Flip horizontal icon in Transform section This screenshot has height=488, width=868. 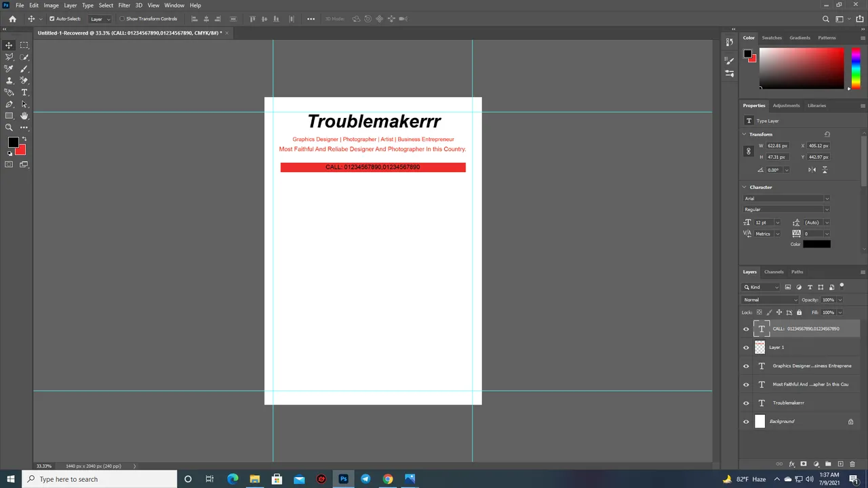812,170
